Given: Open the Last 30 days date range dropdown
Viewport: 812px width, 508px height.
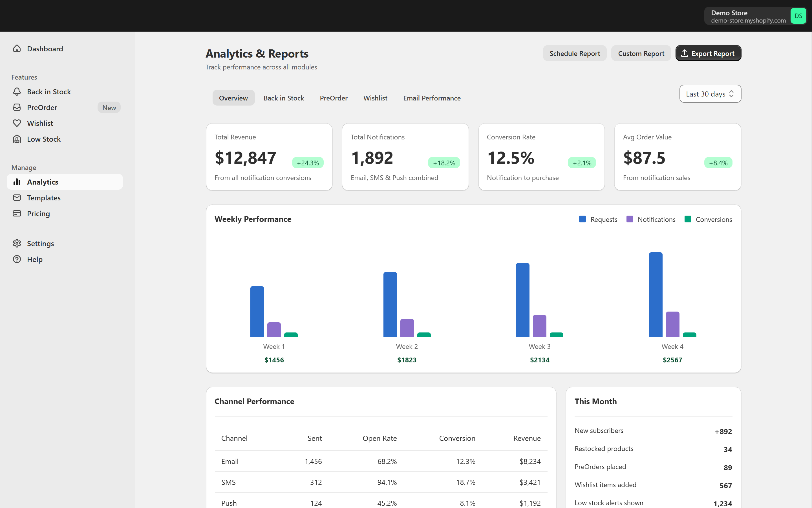Looking at the screenshot, I should point(710,94).
